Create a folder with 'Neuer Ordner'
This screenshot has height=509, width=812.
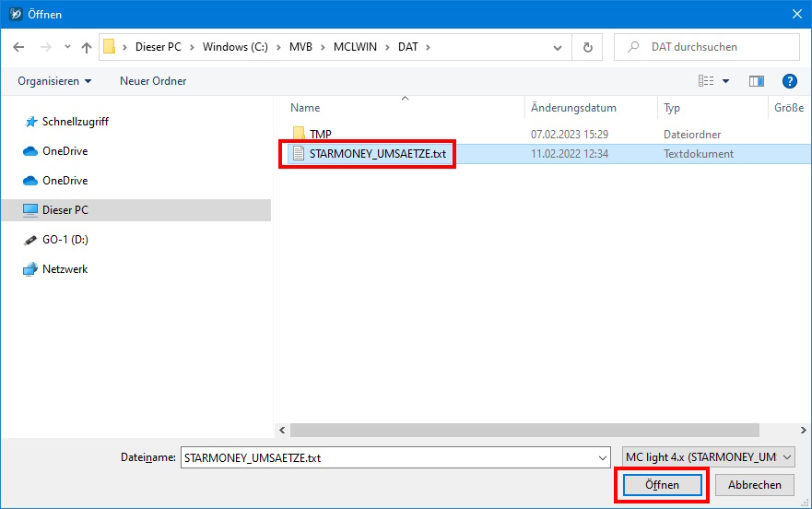(x=153, y=81)
